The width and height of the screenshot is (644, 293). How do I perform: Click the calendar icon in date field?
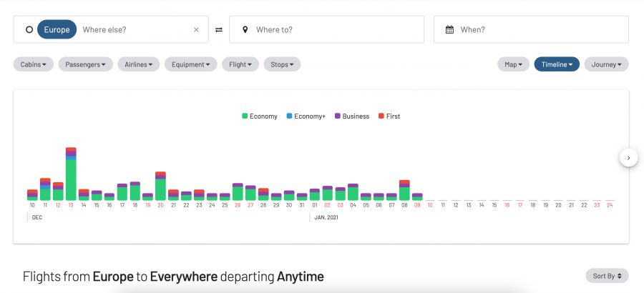tap(449, 30)
